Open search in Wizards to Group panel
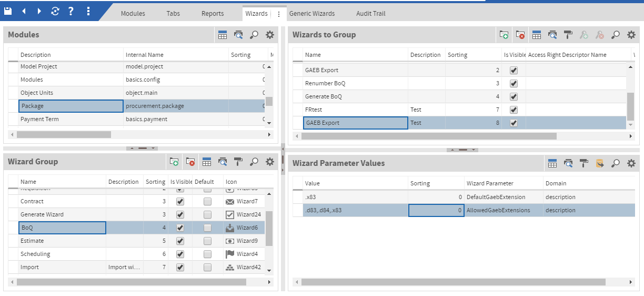 (x=616, y=35)
